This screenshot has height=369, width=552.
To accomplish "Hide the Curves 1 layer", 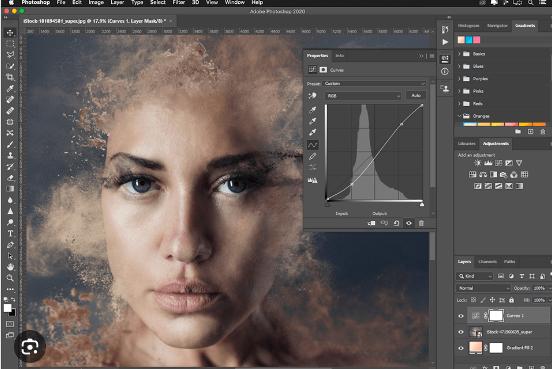I will 461,316.
